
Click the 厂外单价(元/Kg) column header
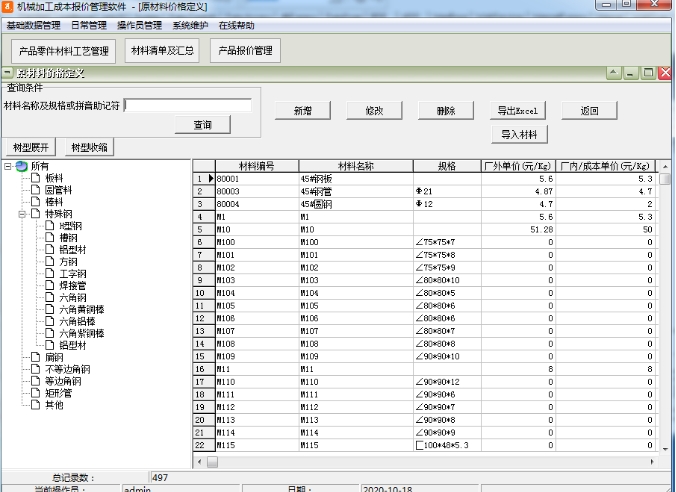point(518,166)
